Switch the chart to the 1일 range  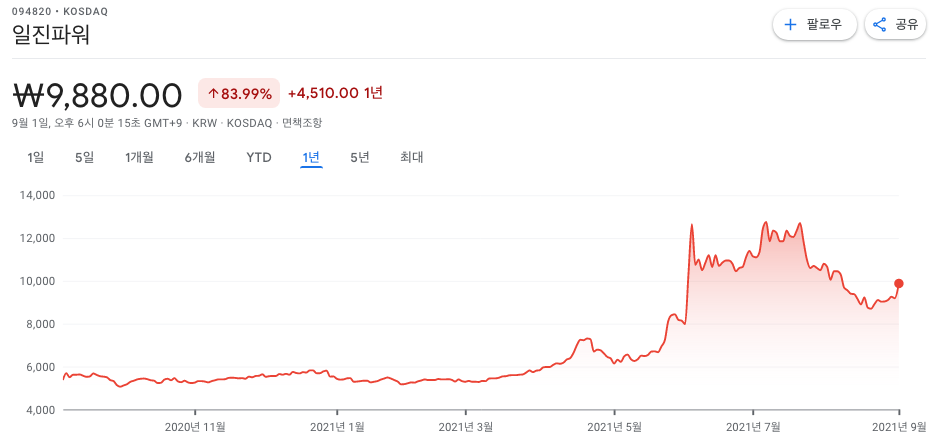pyautogui.click(x=36, y=158)
